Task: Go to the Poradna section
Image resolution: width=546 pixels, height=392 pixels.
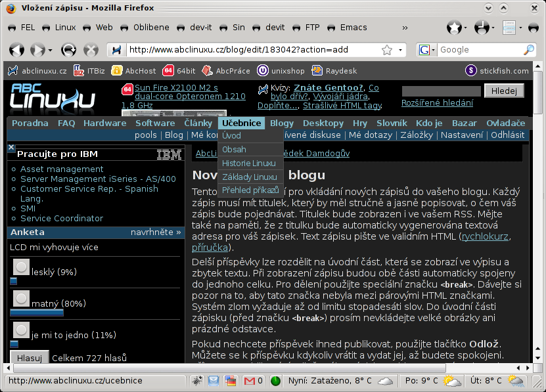Action: 30,123
